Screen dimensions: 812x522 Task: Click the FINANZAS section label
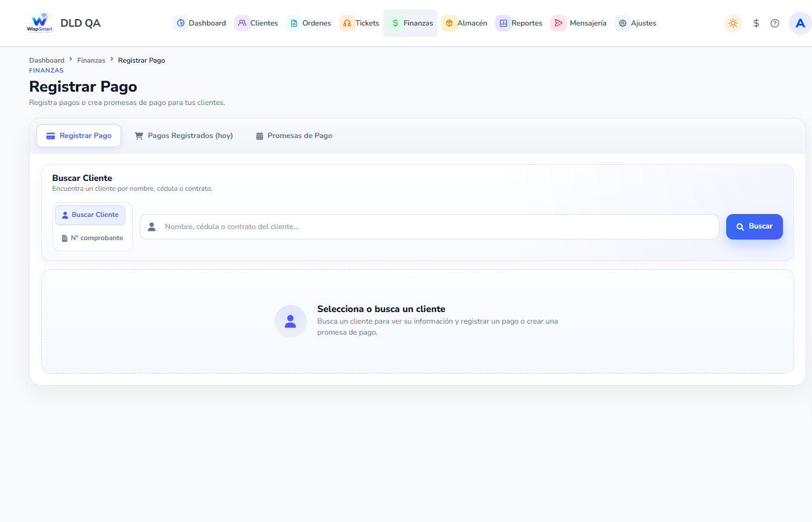tap(46, 71)
